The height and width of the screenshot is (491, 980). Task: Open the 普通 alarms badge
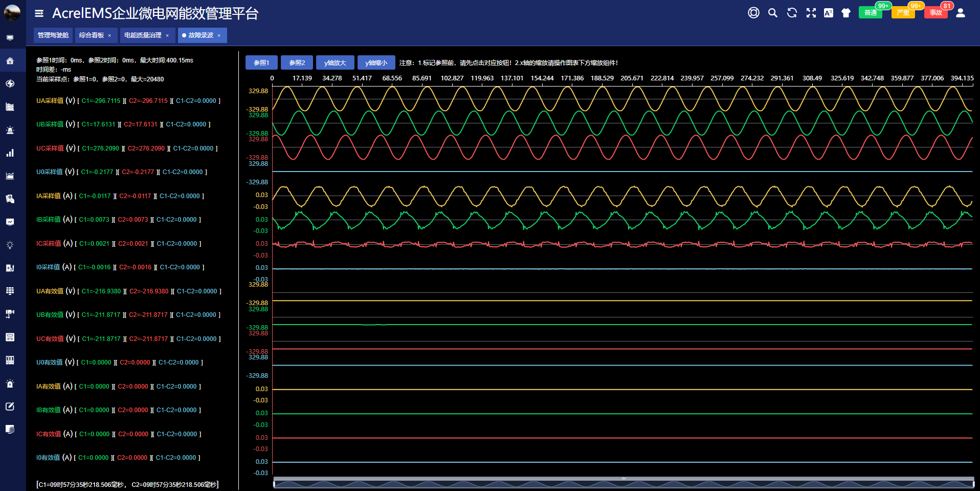(871, 13)
